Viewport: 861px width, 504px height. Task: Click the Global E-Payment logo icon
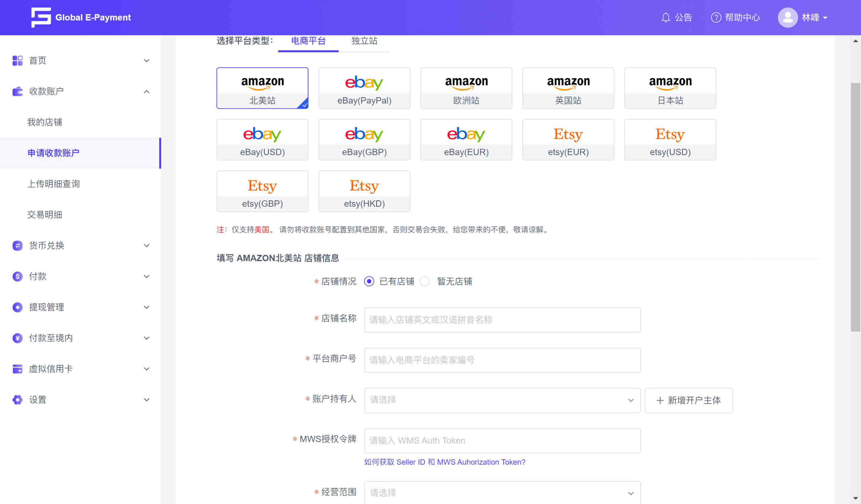pyautogui.click(x=41, y=17)
